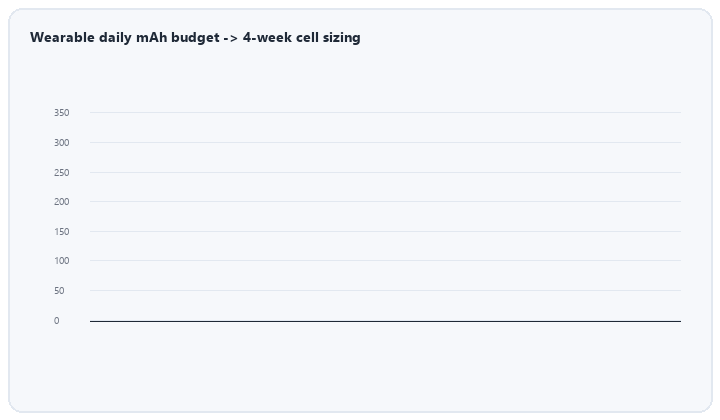
Task: Click the gridline at the 350 level
Action: pyautogui.click(x=385, y=112)
